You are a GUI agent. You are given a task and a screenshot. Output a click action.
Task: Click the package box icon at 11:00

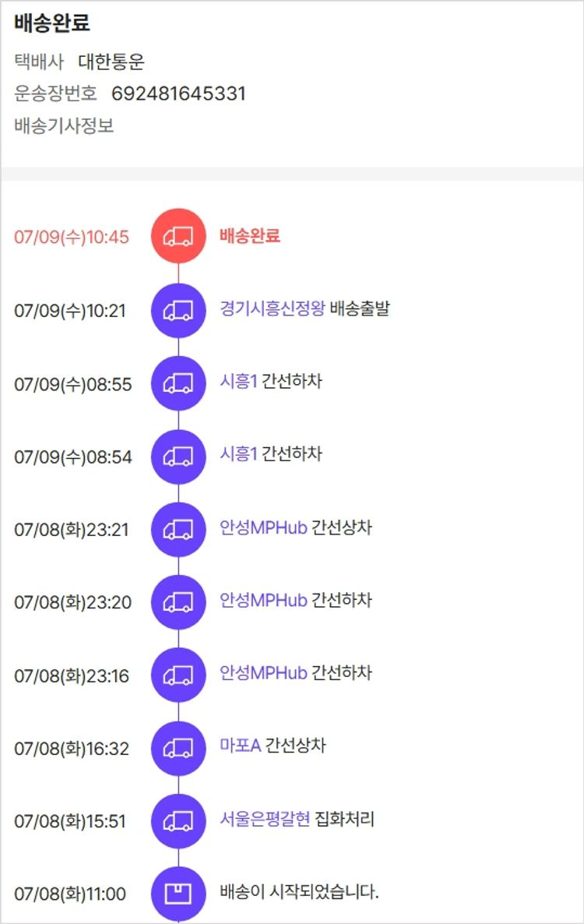click(178, 894)
